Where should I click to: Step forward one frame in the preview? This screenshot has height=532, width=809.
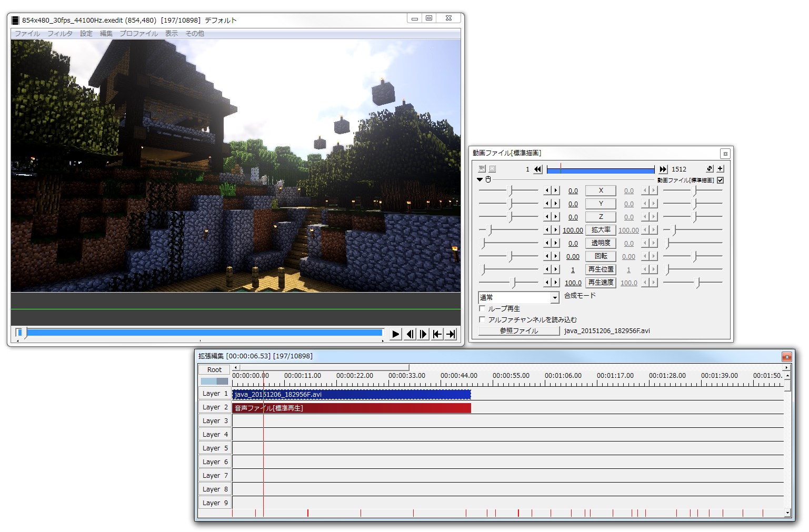(424, 334)
